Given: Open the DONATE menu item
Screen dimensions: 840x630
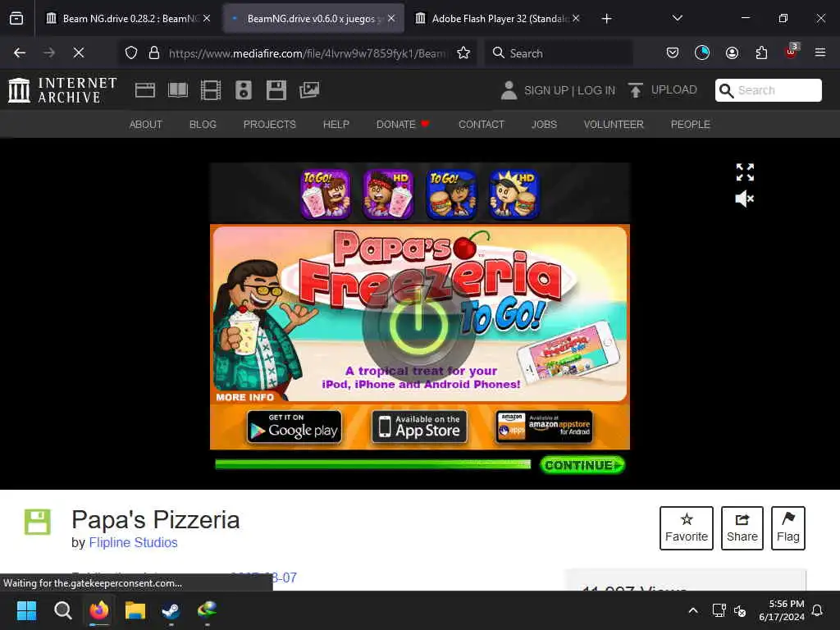Looking at the screenshot, I should [x=403, y=125].
